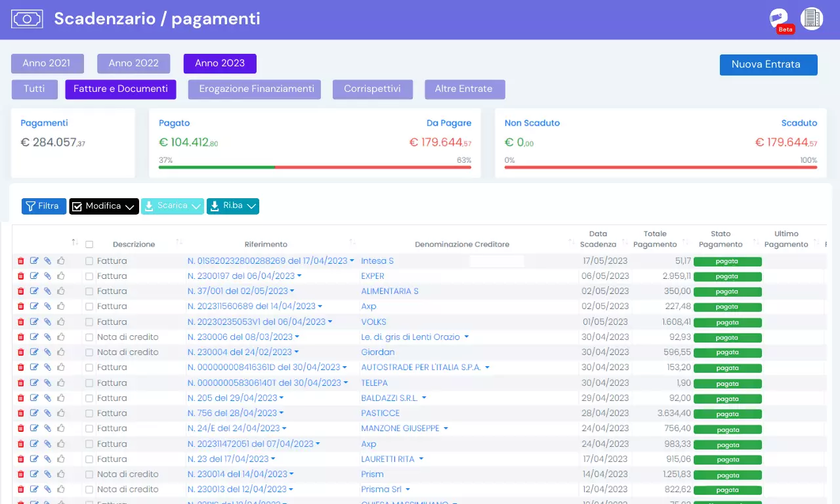The width and height of the screenshot is (840, 504).
Task: Click the Pagato / Da Pagare progress bar
Action: pos(315,167)
